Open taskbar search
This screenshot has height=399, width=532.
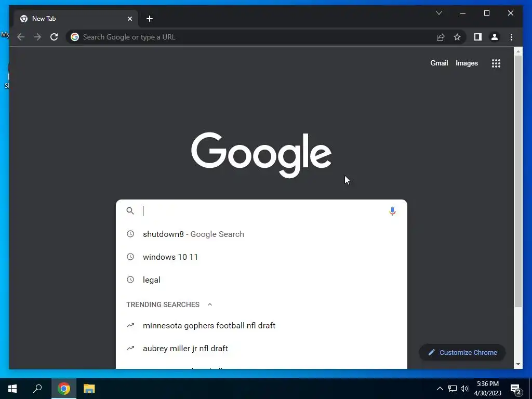coord(37,389)
